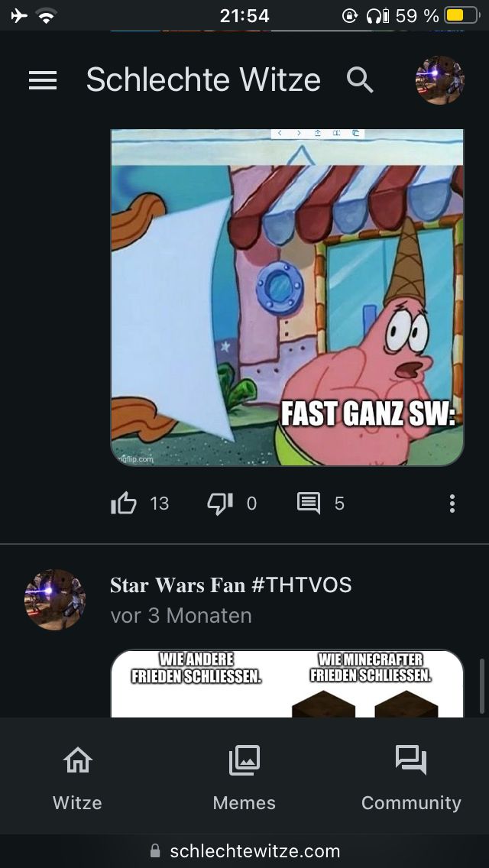Tap the battery indicator in status bar
The height and width of the screenshot is (868, 489).
[x=461, y=15]
